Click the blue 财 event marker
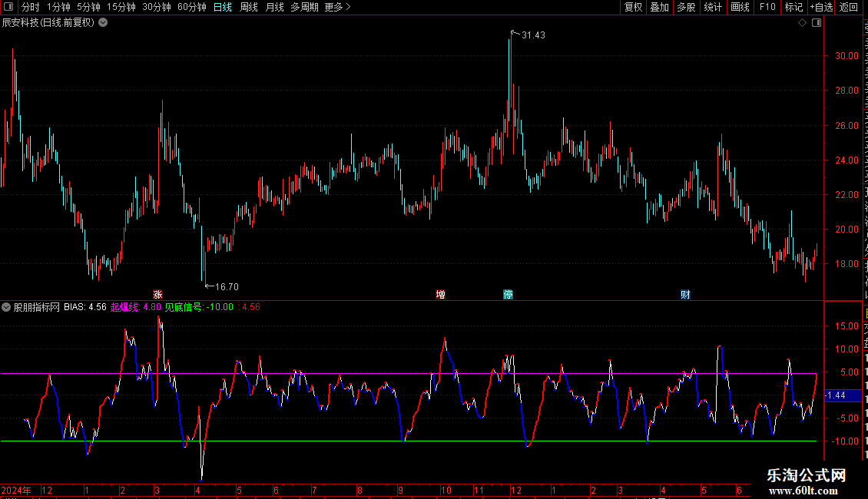The height and width of the screenshot is (499, 868). [685, 294]
